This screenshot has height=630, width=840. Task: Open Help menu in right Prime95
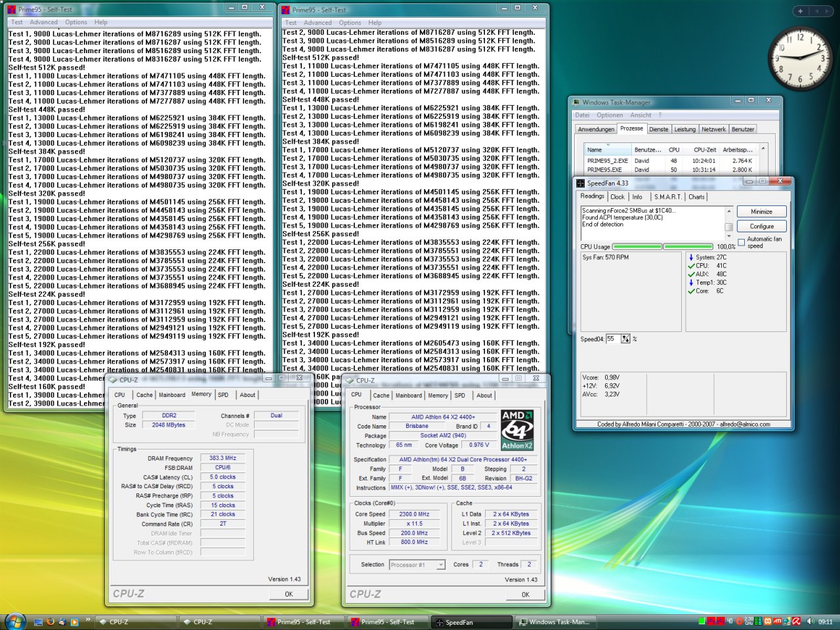tap(375, 22)
